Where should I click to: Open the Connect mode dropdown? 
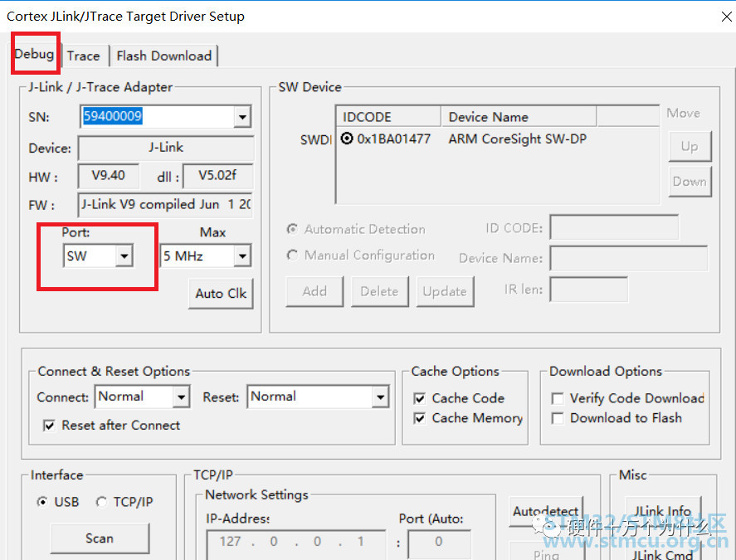tap(181, 397)
